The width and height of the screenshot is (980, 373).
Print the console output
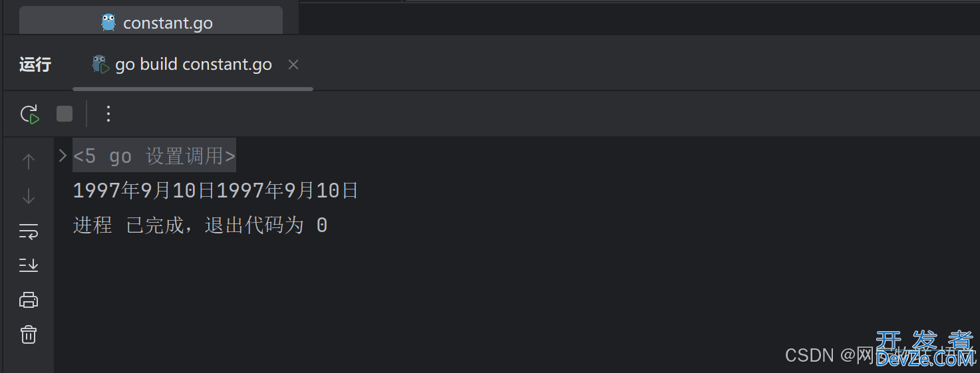tap(29, 300)
